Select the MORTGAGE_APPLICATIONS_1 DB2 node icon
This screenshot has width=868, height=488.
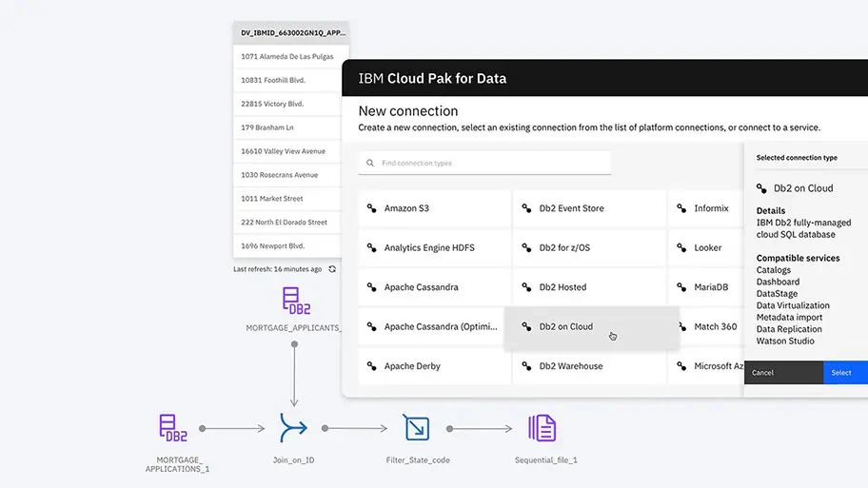pyautogui.click(x=172, y=428)
